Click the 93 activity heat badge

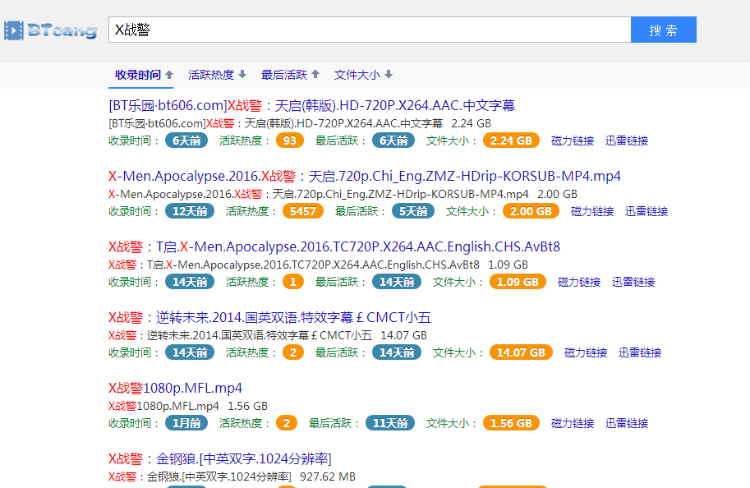click(x=290, y=141)
